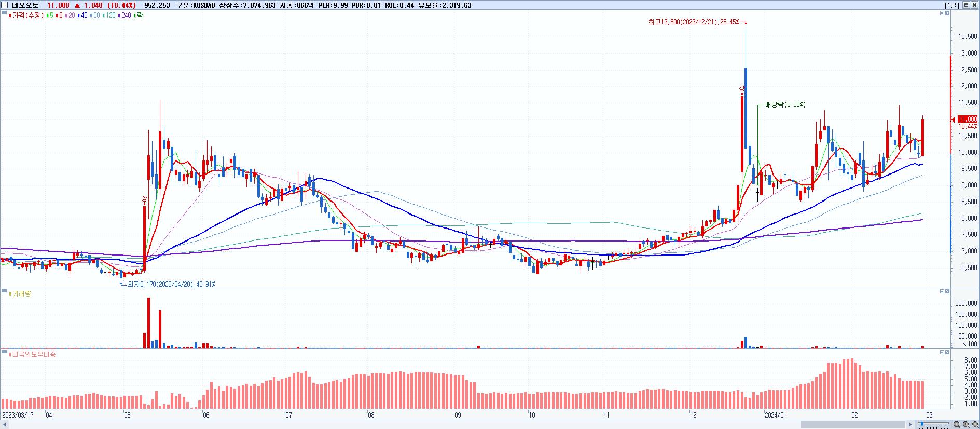Click the 거래량 indicator label
This screenshot has height=429, width=980.
pyautogui.click(x=21, y=294)
